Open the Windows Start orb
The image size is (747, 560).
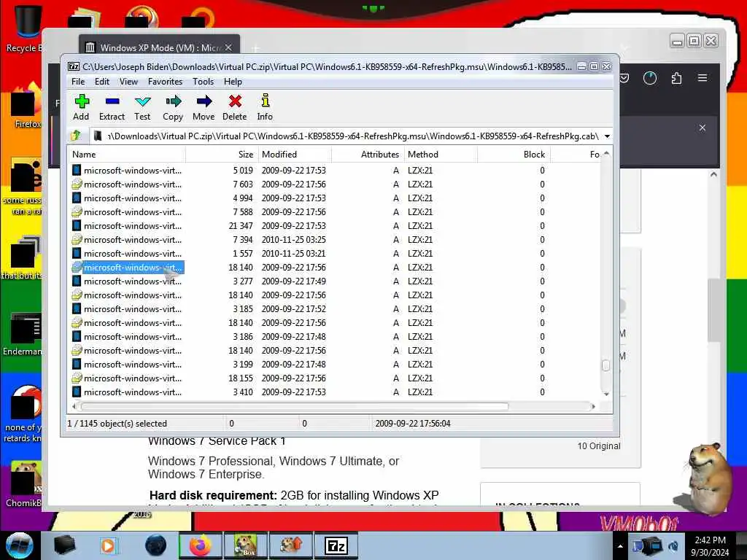tap(20, 545)
